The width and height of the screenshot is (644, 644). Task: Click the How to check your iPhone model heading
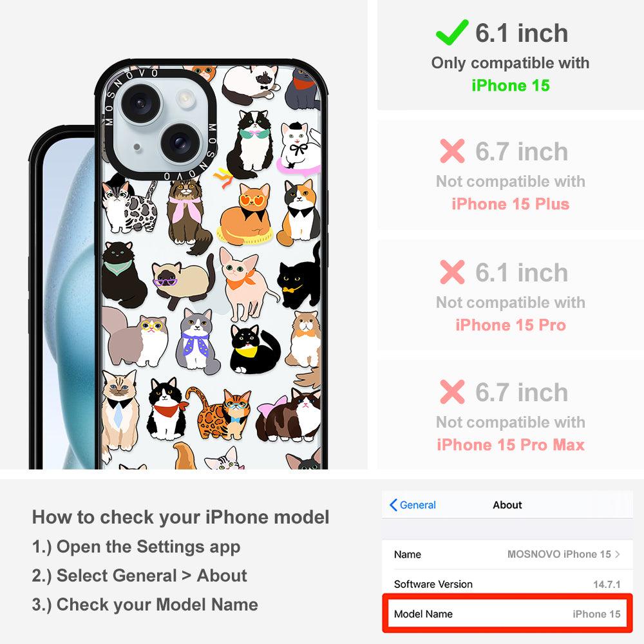coord(181,517)
